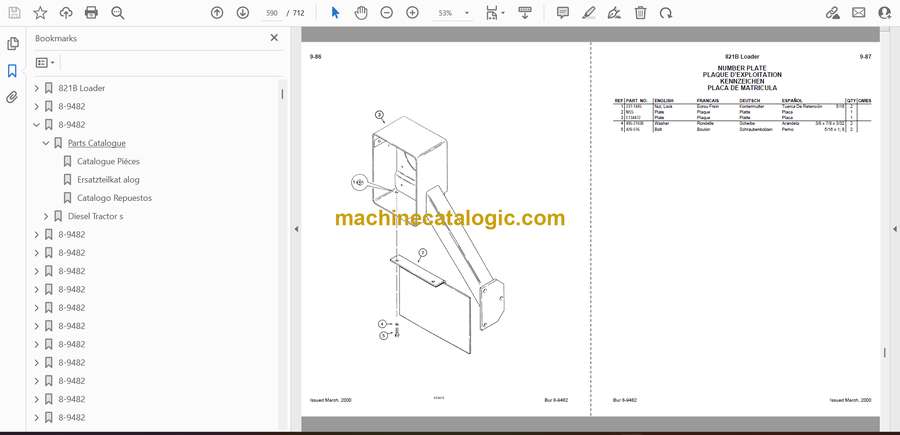
Task: Expand the right tools pane arrow
Action: (894, 229)
